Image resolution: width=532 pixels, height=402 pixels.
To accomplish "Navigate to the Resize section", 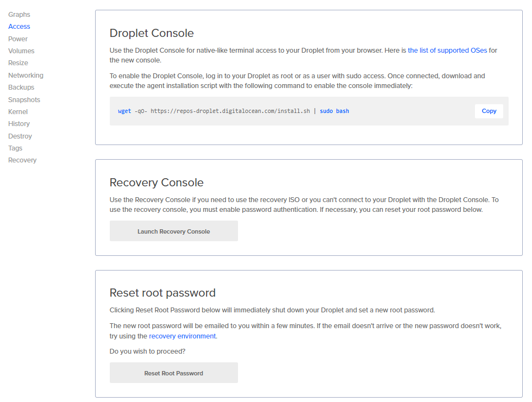I will [18, 63].
